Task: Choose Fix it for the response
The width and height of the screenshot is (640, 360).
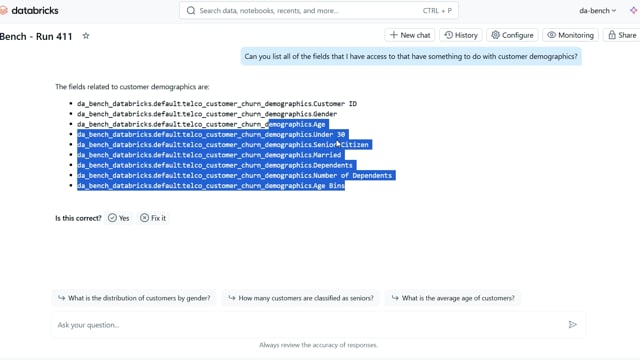Action: coord(153,218)
